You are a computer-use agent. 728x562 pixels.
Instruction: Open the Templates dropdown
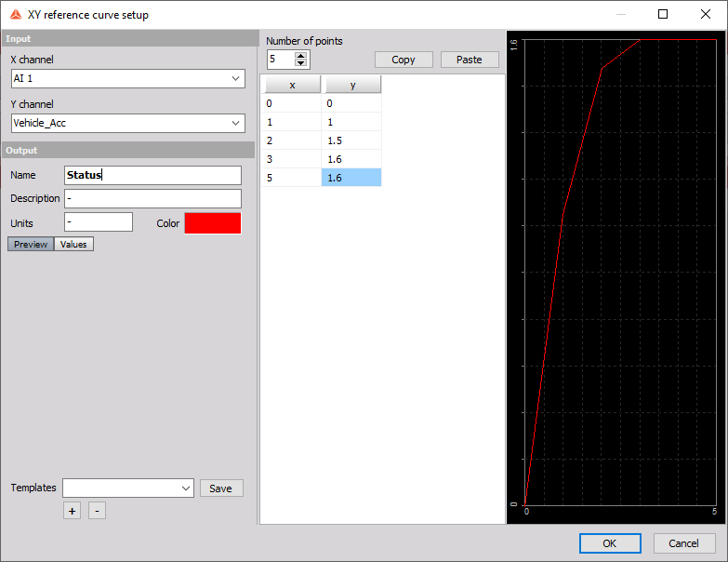[x=128, y=488]
